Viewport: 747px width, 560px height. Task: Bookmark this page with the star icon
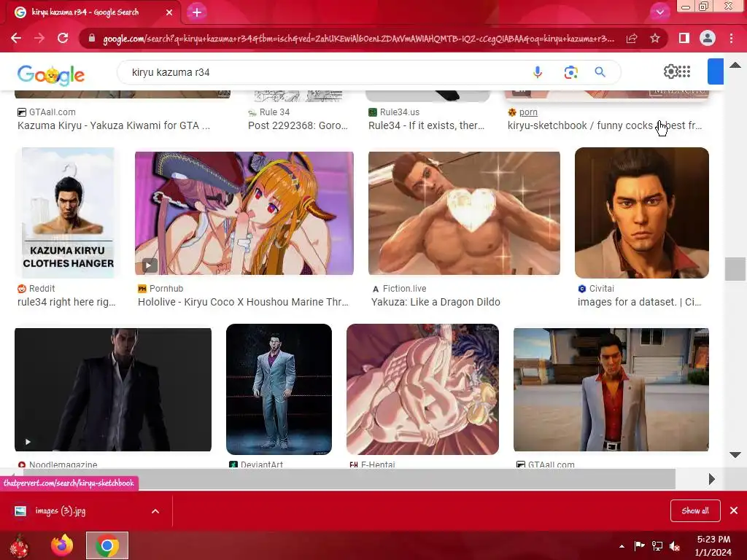655,38
